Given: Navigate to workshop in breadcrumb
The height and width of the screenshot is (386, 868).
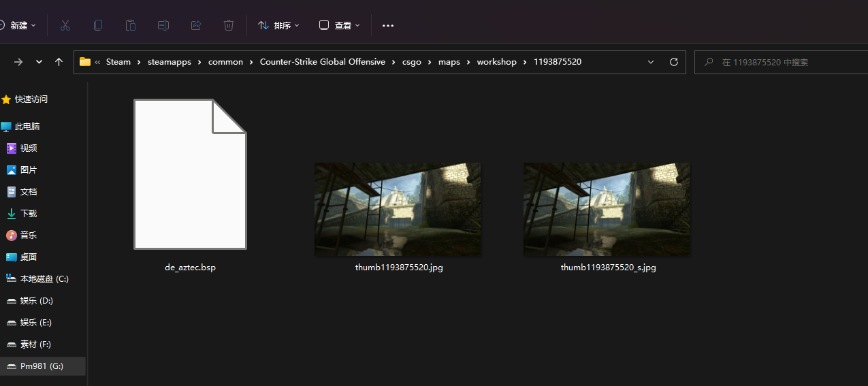Looking at the screenshot, I should coord(497,62).
